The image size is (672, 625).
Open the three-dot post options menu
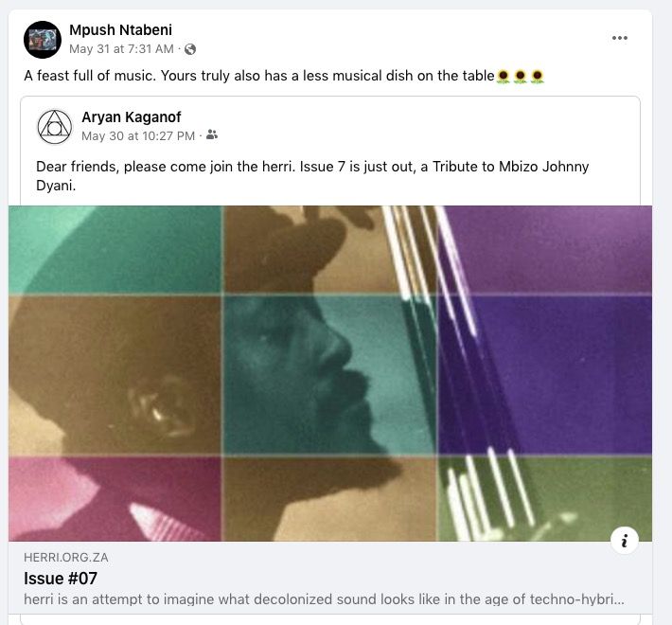620,38
